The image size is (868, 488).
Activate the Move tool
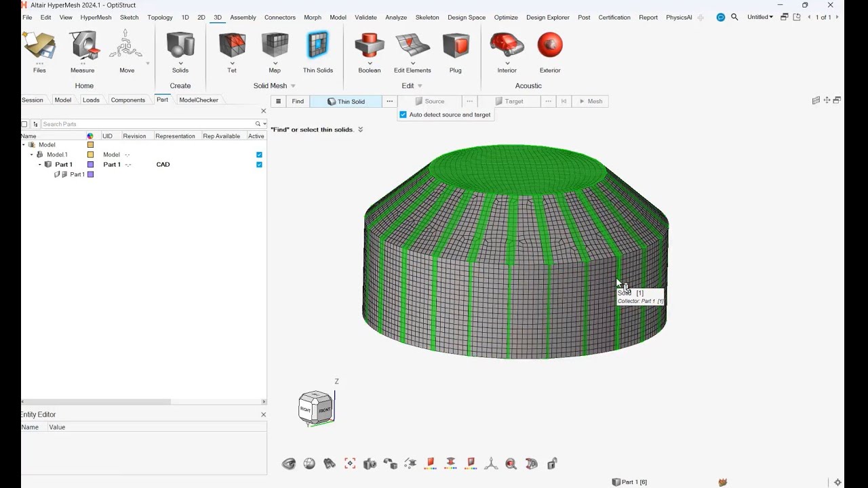pos(126,46)
